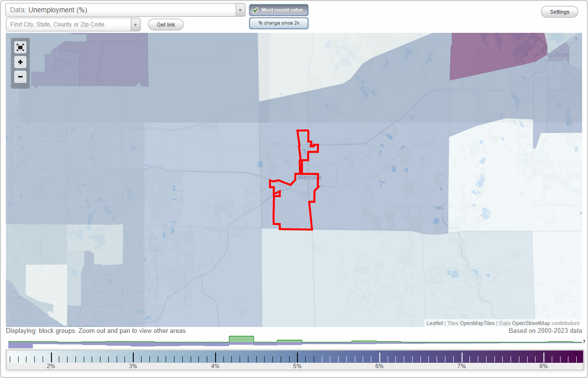Enable the "% change since 2k" view
Viewport: 588px width, 378px height.
point(278,23)
